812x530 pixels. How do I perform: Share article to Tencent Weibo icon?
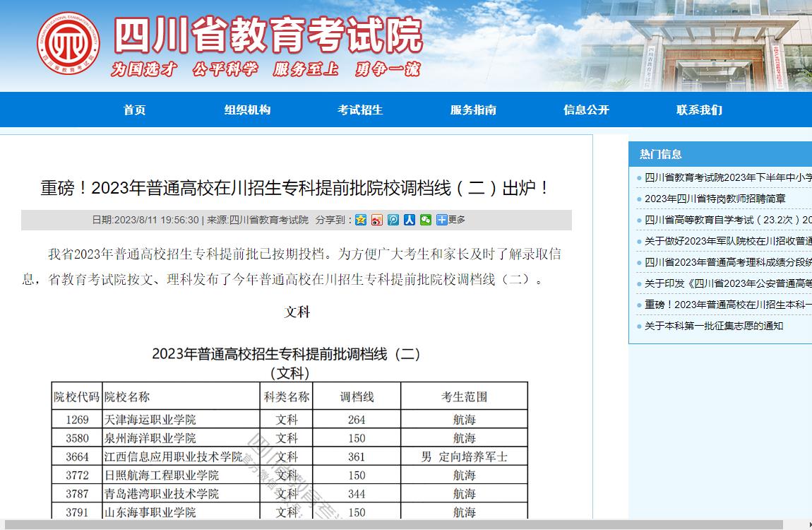(393, 220)
